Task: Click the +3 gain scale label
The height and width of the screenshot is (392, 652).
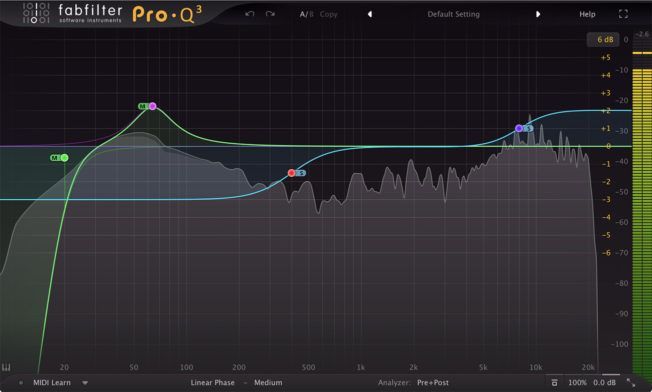Action: click(x=605, y=93)
